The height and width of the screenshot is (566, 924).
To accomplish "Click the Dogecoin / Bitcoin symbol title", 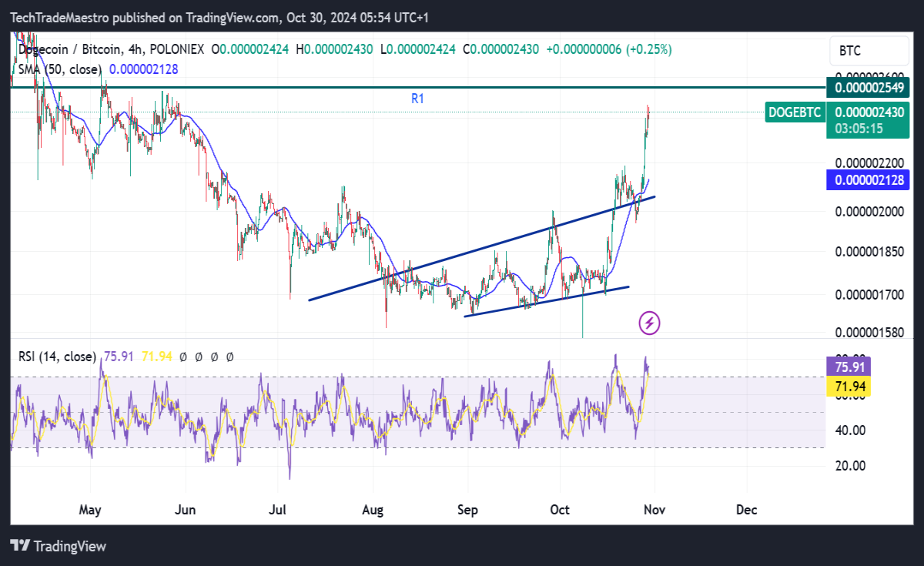I will click(70, 49).
